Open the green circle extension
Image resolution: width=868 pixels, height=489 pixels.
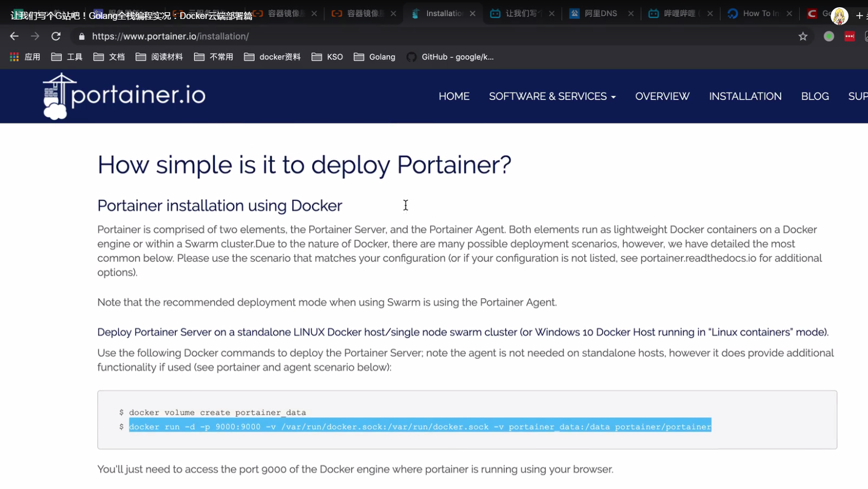click(828, 36)
